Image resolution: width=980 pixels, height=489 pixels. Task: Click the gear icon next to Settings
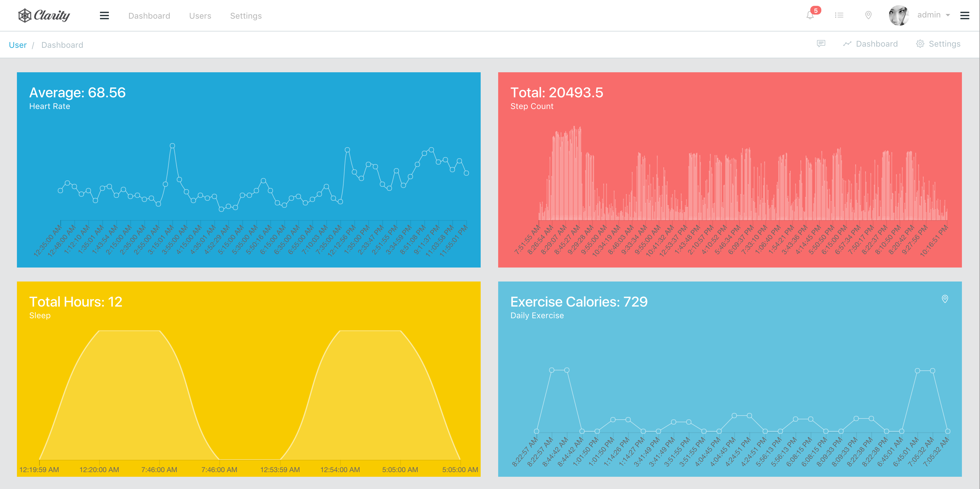(920, 44)
